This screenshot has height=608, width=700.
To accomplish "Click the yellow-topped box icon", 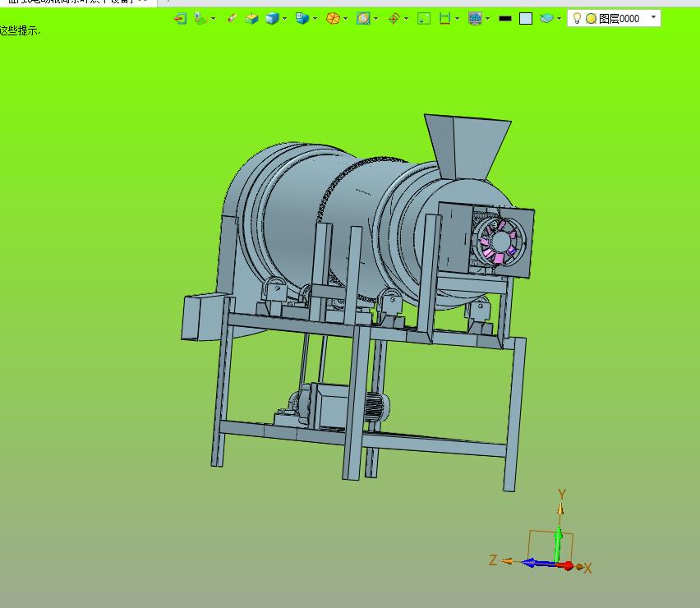I will coord(251,18).
